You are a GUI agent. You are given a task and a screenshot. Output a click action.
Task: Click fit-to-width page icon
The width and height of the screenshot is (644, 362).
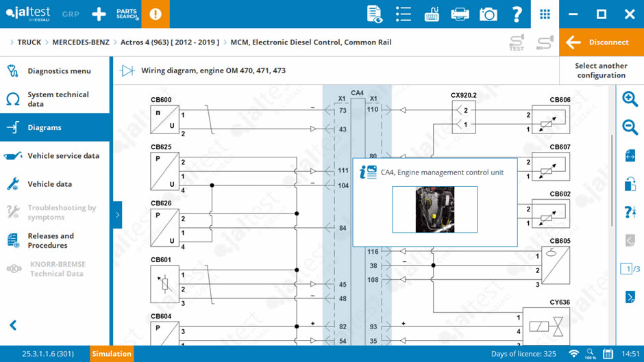[630, 155]
